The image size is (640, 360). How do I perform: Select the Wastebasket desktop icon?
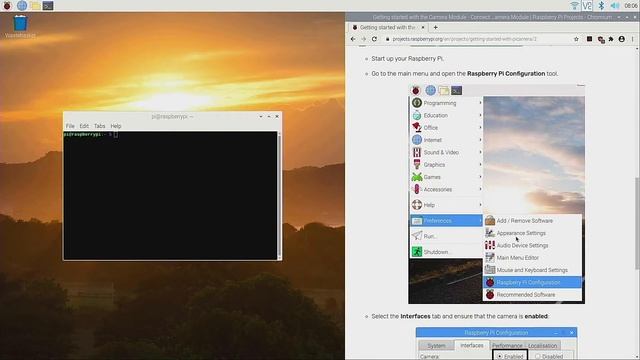tap(20, 27)
